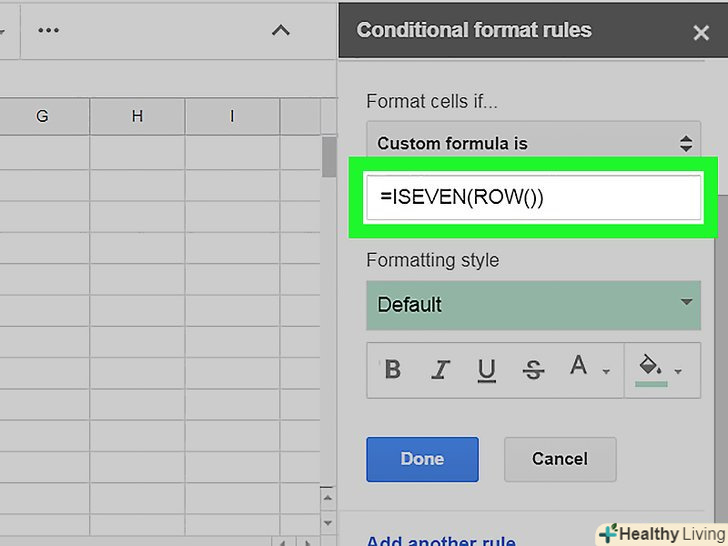Collapse the toolbar with the up chevron

tap(281, 30)
